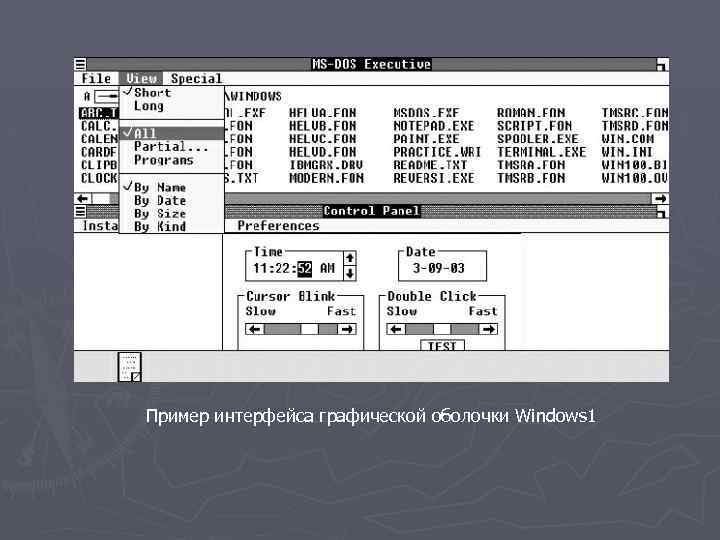The height and width of the screenshot is (540, 720).
Task: Open the Preferences menu in Control Panel
Action: coord(278,226)
